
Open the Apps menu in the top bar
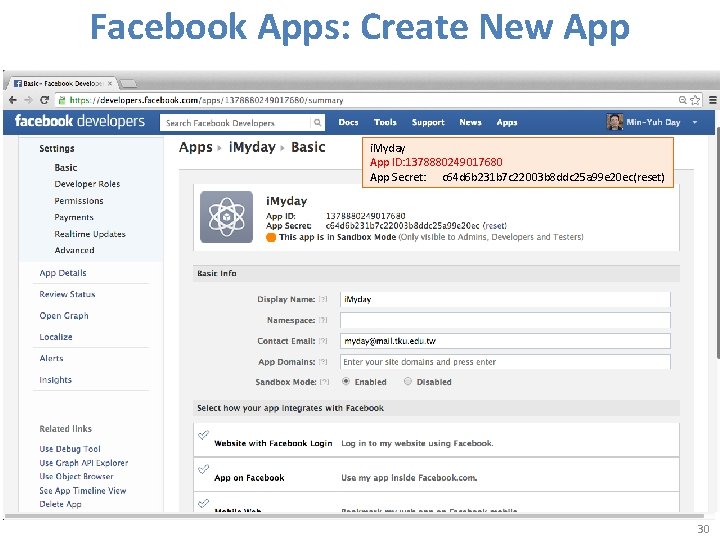click(x=507, y=123)
